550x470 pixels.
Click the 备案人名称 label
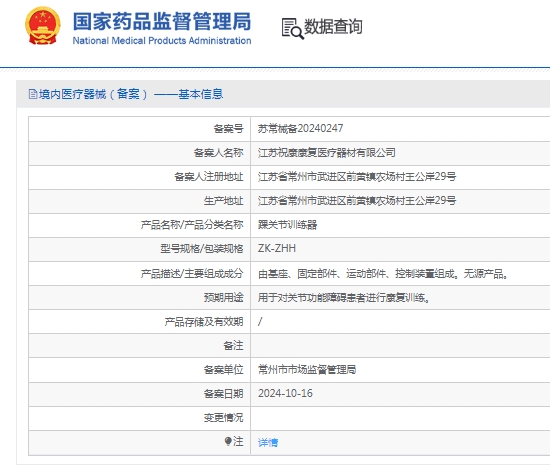tap(219, 153)
